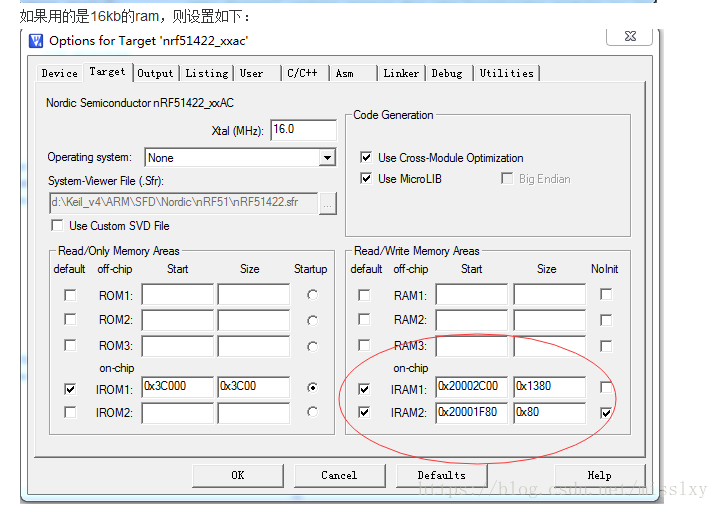Click the RAM1 Start field
The height and width of the screenshot is (509, 719).
(471, 294)
